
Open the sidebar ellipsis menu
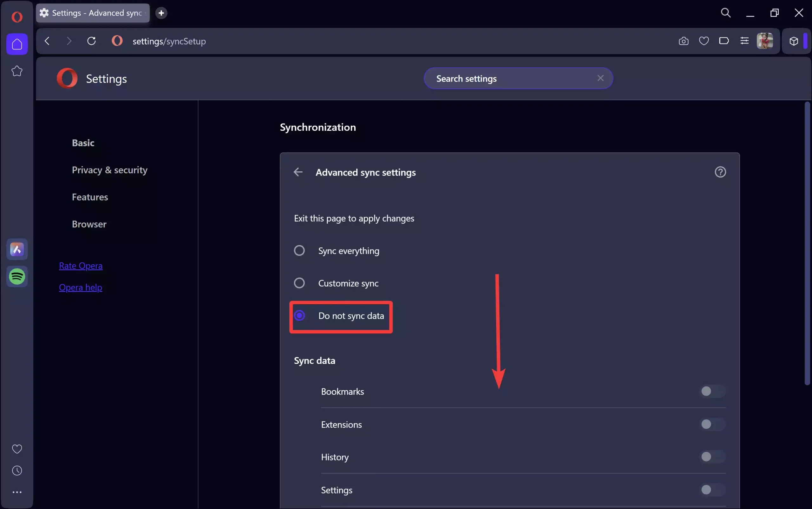17,492
